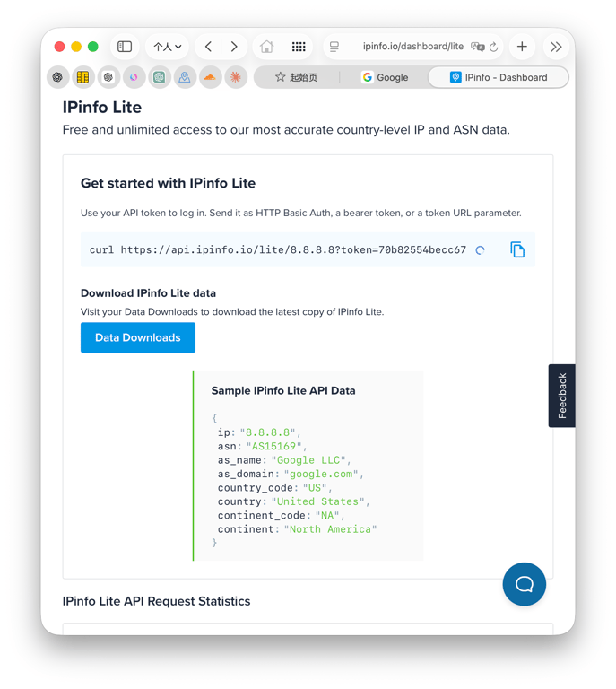Click the Get started with IPinfo Lite heading
The height and width of the screenshot is (689, 616).
pyautogui.click(x=168, y=183)
